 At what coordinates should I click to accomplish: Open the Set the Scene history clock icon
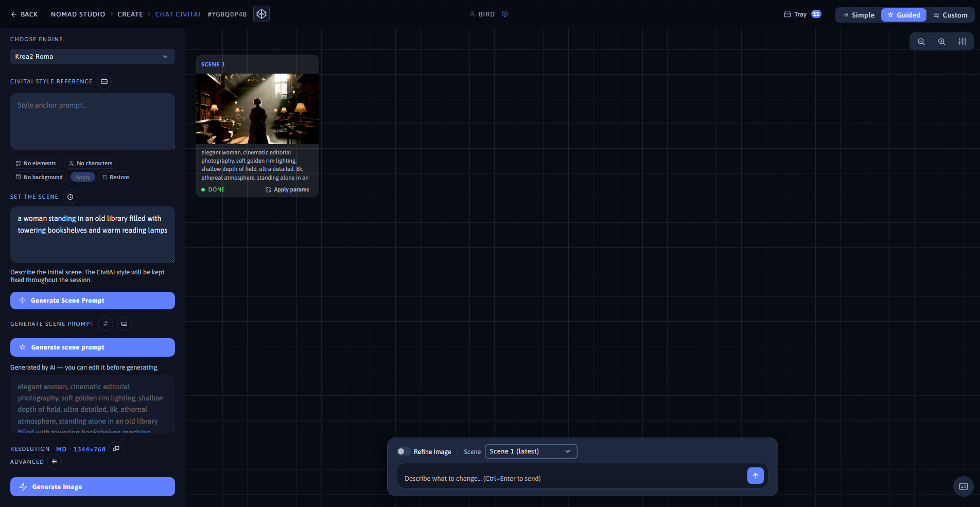coord(71,197)
